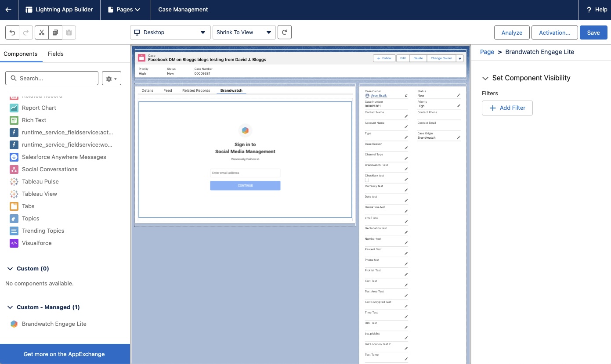611x364 pixels.
Task: Select the Tableau View component icon
Action: click(14, 194)
